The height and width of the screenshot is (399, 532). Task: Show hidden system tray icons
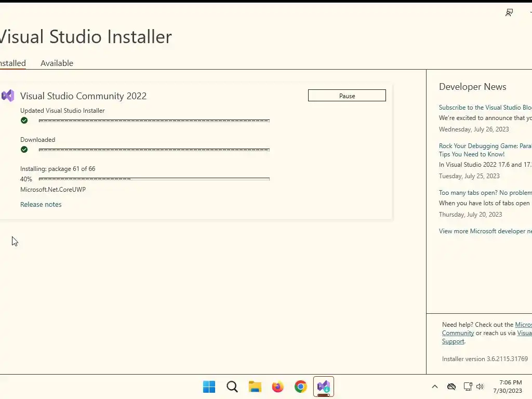(x=435, y=387)
